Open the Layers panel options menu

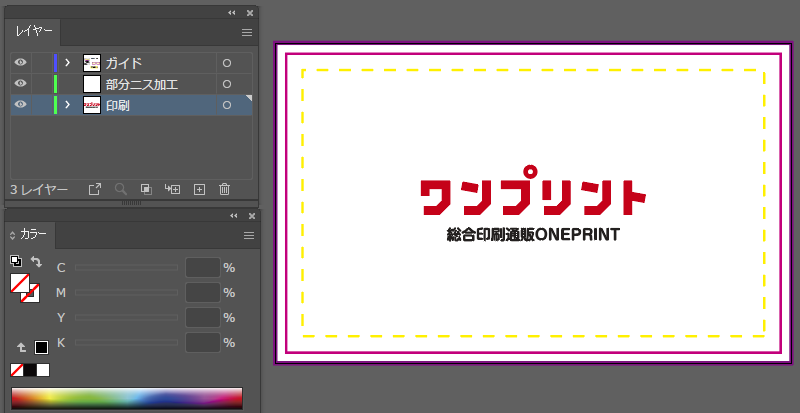(247, 33)
